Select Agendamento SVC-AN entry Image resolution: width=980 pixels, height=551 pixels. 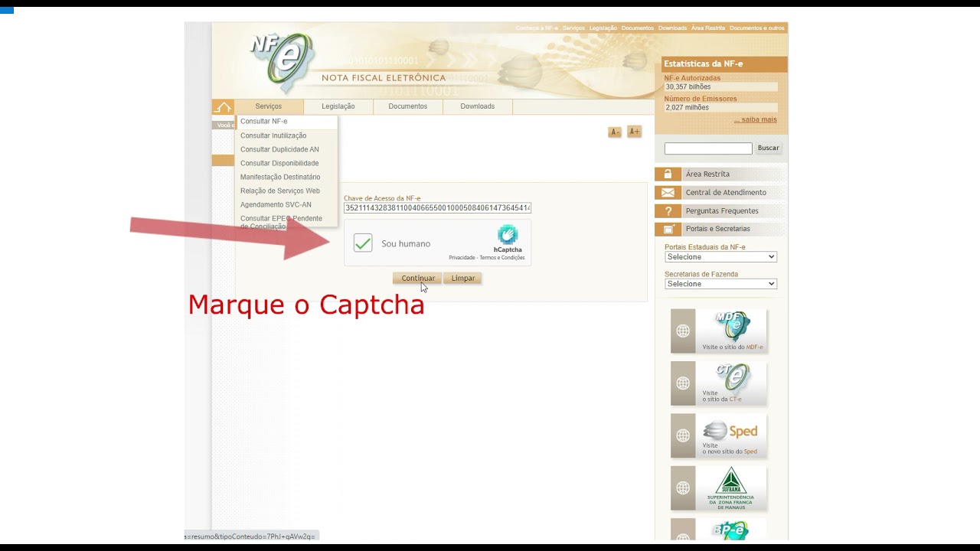(286, 204)
